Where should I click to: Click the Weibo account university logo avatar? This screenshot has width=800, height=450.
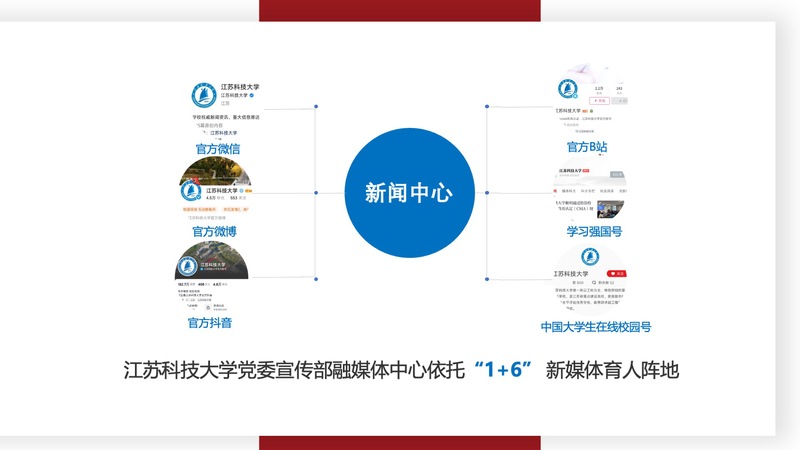[193, 190]
